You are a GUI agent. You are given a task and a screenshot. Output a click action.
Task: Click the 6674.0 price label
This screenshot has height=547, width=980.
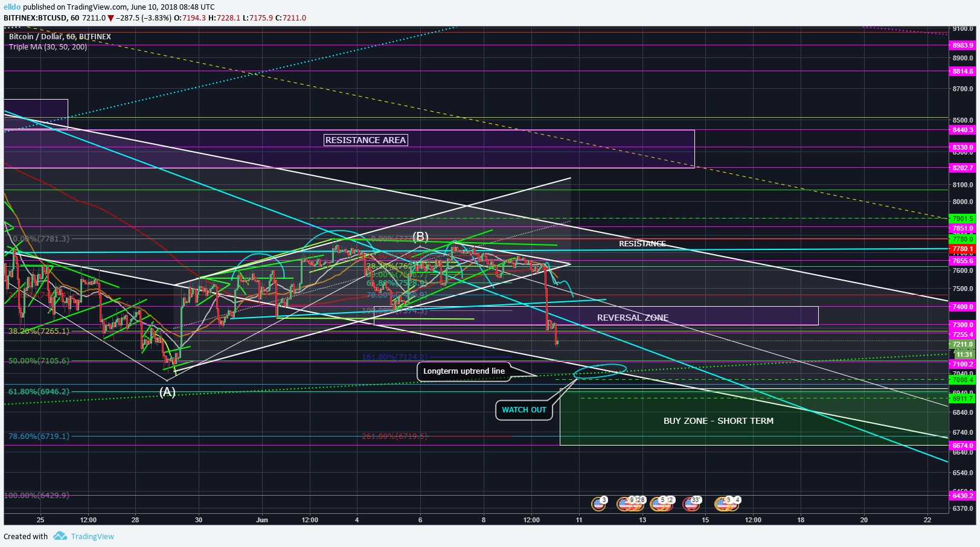click(962, 446)
